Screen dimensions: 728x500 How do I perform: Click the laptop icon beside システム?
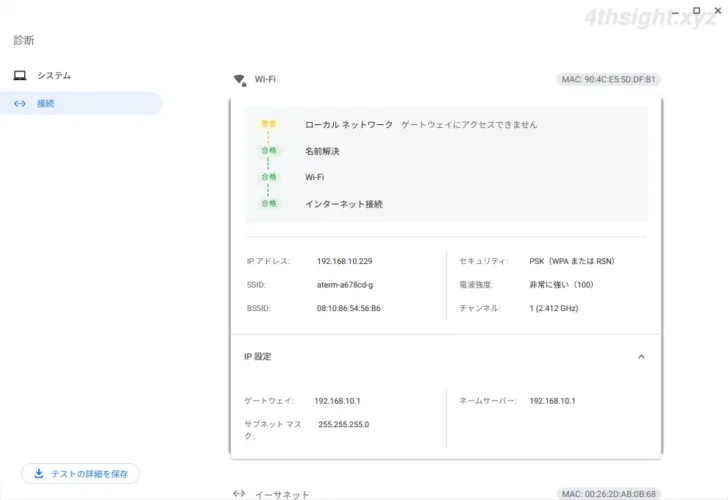[20, 75]
